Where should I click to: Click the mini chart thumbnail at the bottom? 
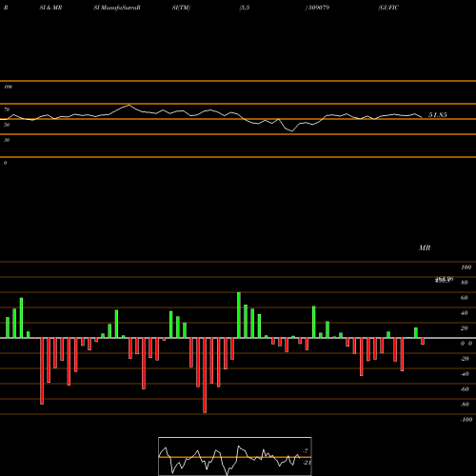pos(235,456)
